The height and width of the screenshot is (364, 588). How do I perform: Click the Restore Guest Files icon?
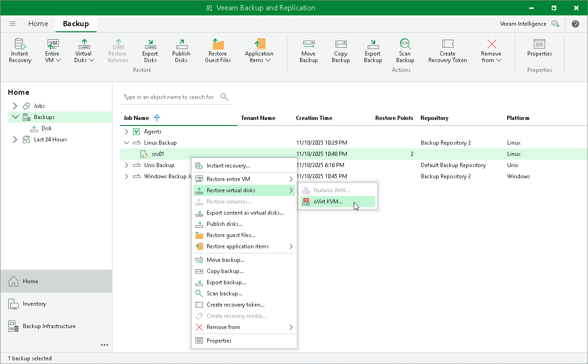[x=217, y=49]
